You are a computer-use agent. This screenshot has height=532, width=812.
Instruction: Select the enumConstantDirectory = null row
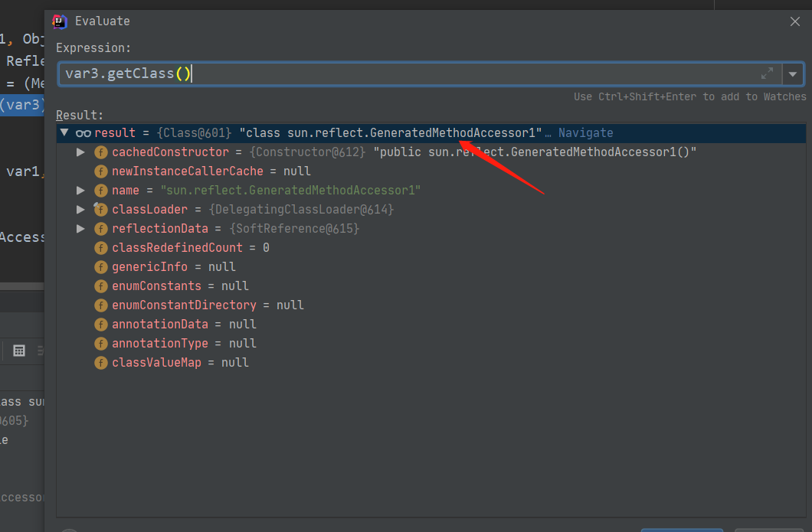click(431, 305)
